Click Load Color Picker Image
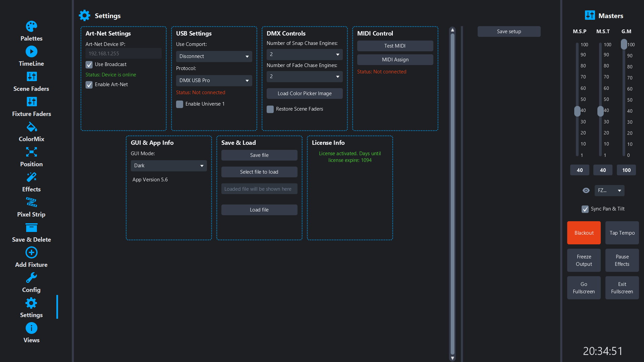Viewport: 644px width, 362px height. point(305,94)
